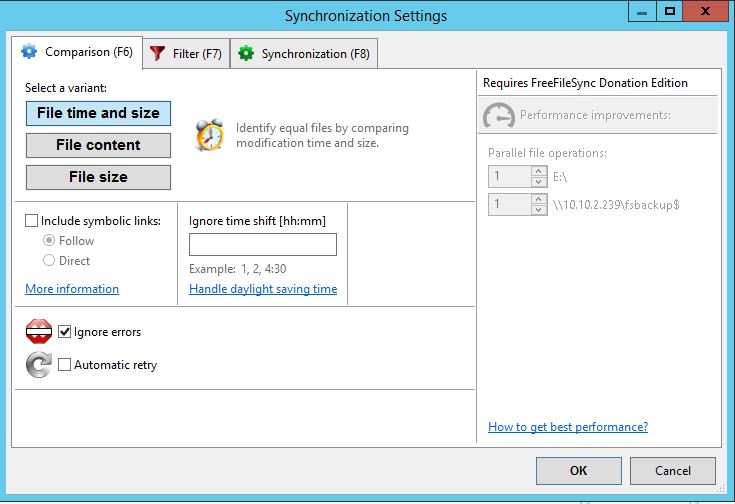Viewport: 735px width, 504px height.
Task: Enable the Include symbolic links checkbox
Action: pos(31,220)
